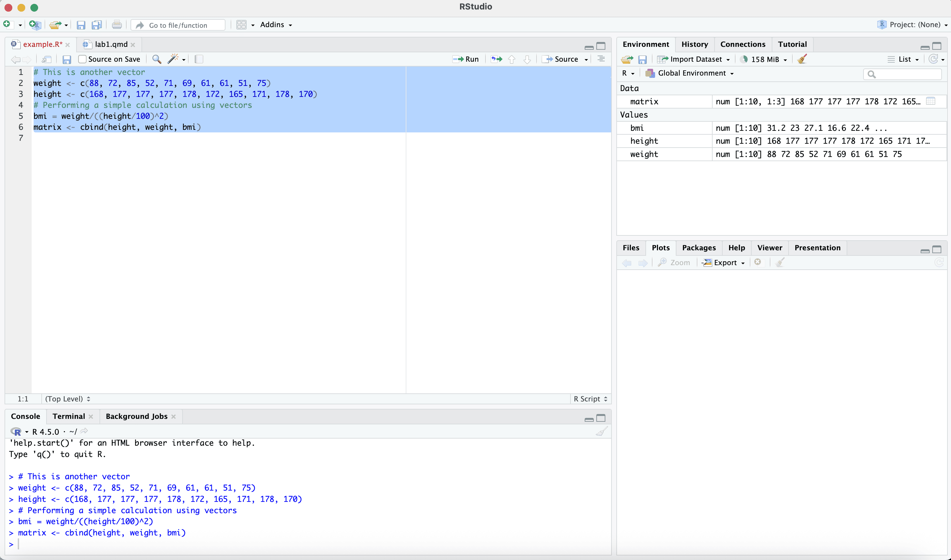Click the Re-run previous code region icon
The width and height of the screenshot is (951, 560).
click(x=496, y=59)
